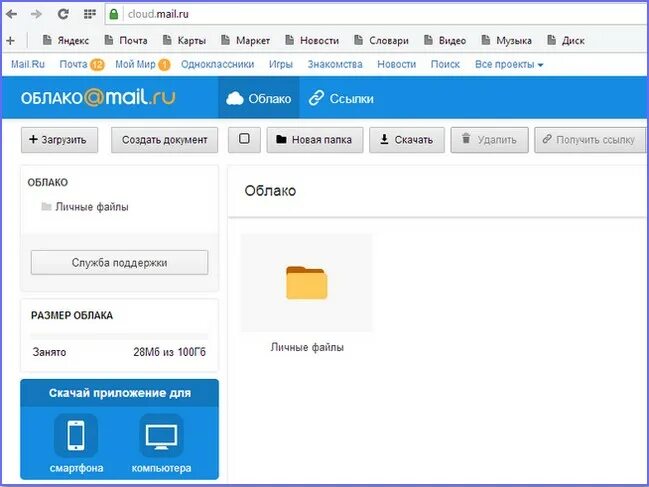Expand the Все проекты dropdown
Screen dimensions: 649x487
coord(509,65)
